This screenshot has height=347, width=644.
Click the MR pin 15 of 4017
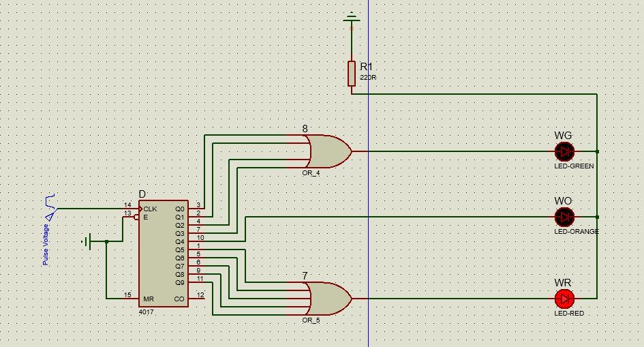click(131, 299)
